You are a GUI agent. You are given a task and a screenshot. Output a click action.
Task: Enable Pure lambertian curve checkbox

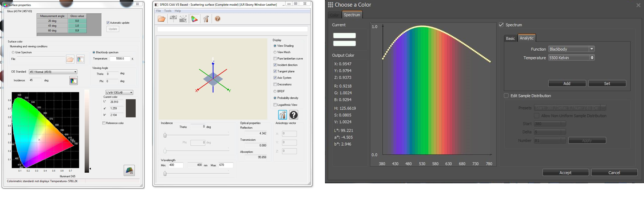275,59
